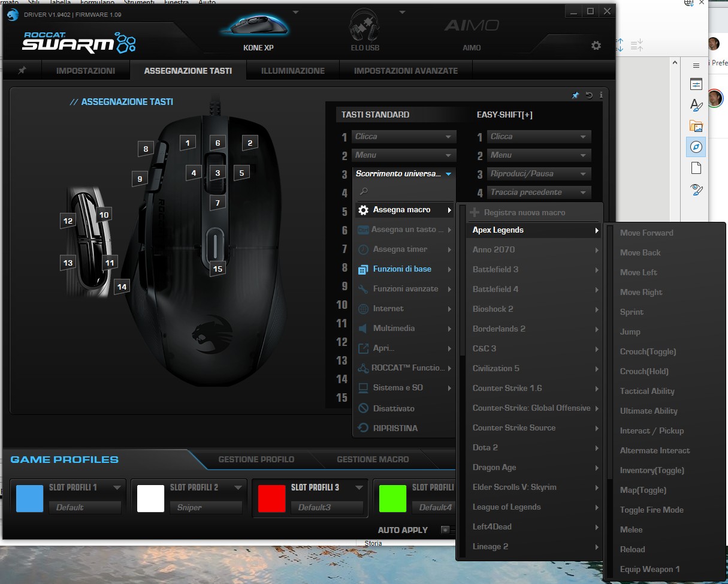The height and width of the screenshot is (584, 728).
Task: Click the undo arrow icon in the panel header
Action: 589,95
